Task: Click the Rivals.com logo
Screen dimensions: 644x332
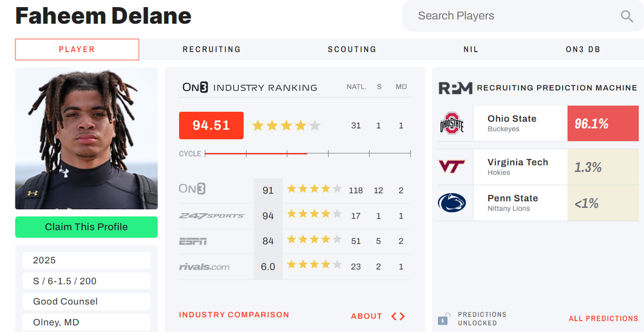Action: point(204,266)
